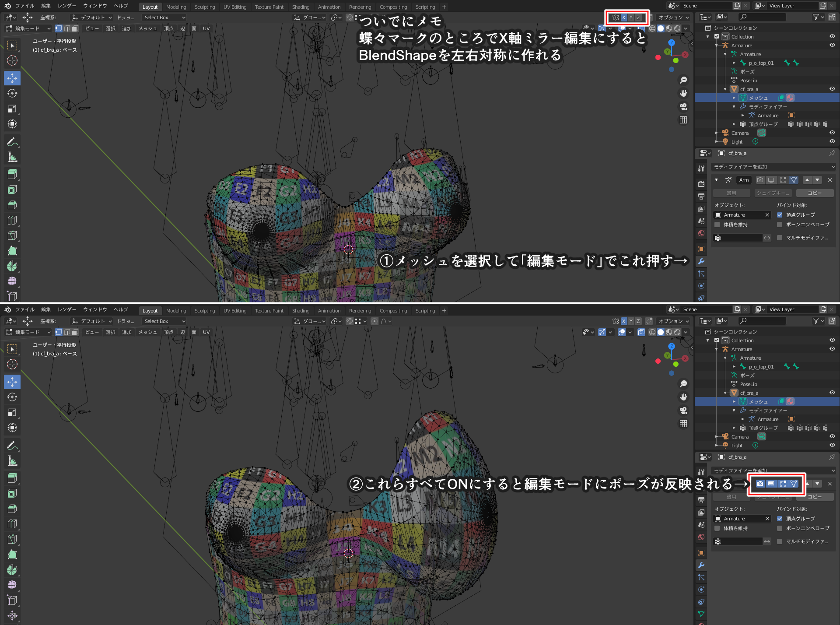Select the Rotate tool in the upper window's toolbar

coord(12,93)
